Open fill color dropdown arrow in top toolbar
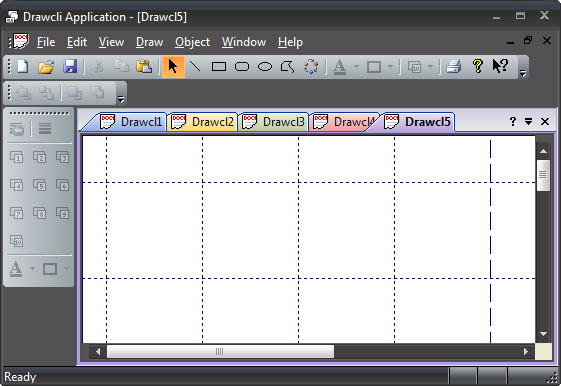 pyautogui.click(x=390, y=67)
